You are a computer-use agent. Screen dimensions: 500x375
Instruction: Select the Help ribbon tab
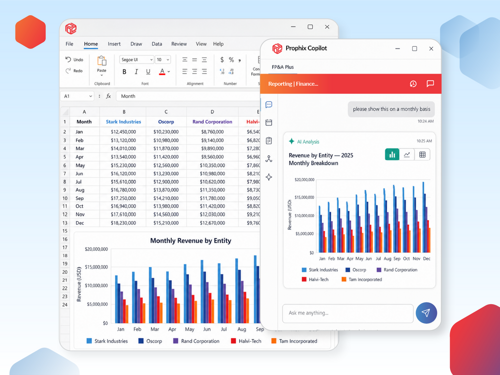[x=218, y=44]
